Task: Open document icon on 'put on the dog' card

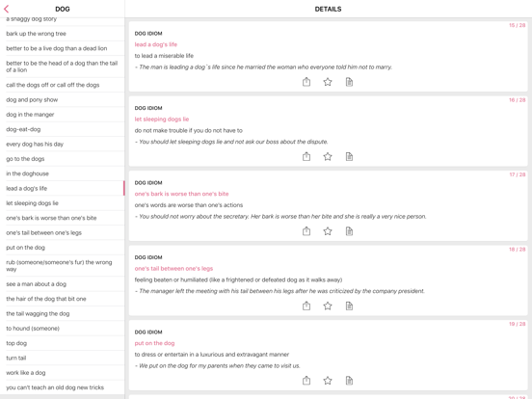Action: [349, 381]
